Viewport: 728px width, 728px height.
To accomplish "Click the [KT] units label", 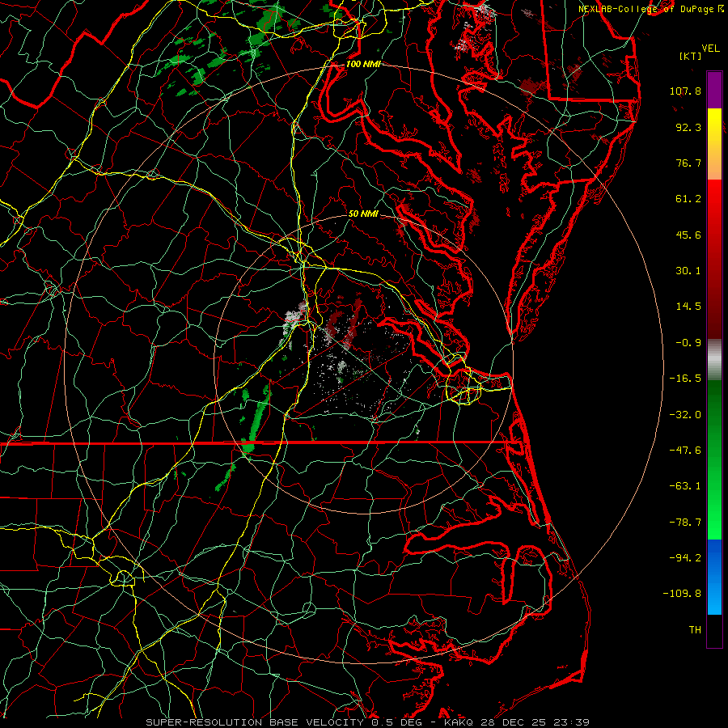I will point(690,56).
